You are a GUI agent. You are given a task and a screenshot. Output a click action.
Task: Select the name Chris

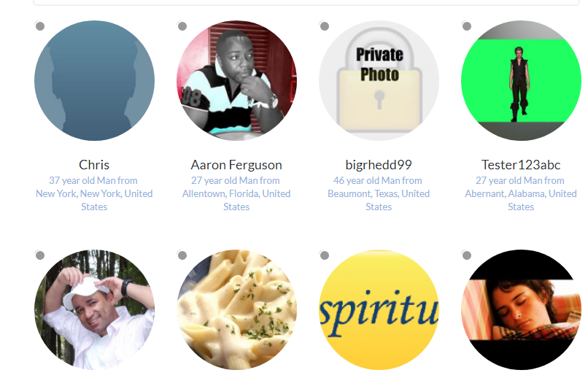(x=94, y=165)
